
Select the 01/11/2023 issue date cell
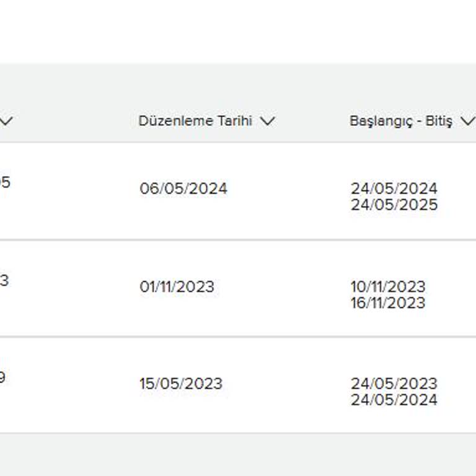pos(177,287)
